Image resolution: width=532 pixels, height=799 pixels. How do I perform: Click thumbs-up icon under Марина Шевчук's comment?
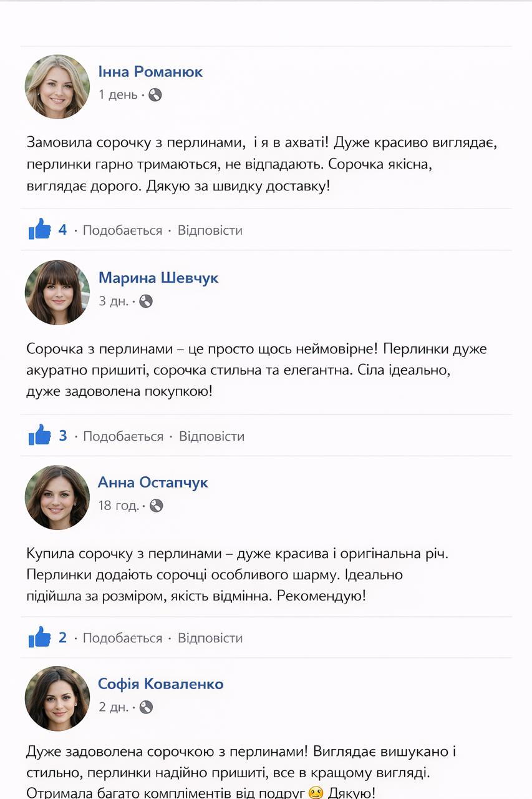point(40,435)
